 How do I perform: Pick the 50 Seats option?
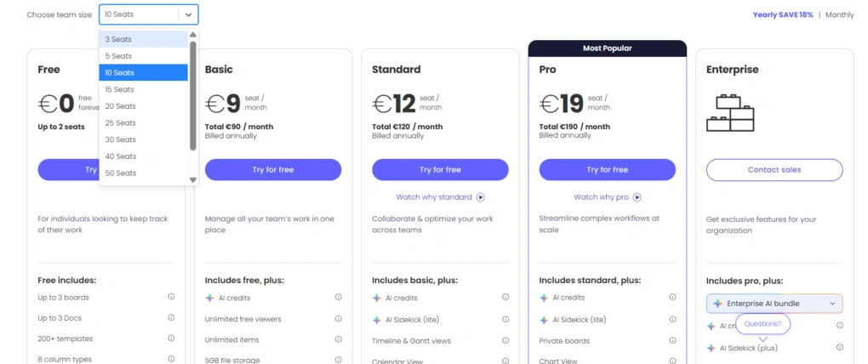143,173
